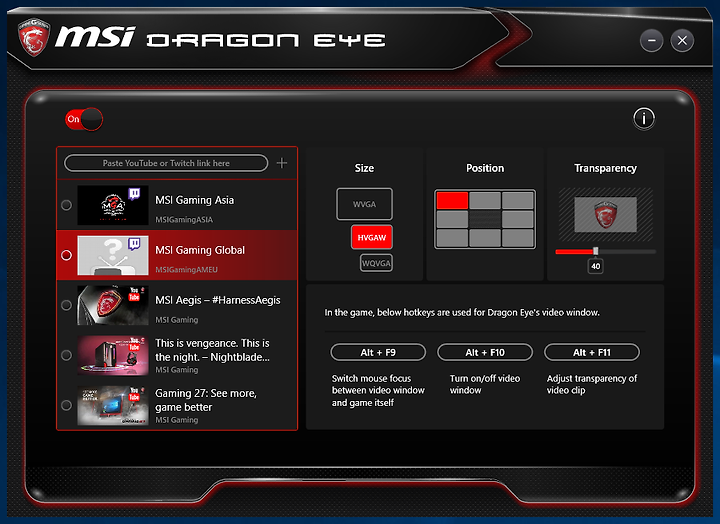Set position to top-right cell

click(x=518, y=201)
